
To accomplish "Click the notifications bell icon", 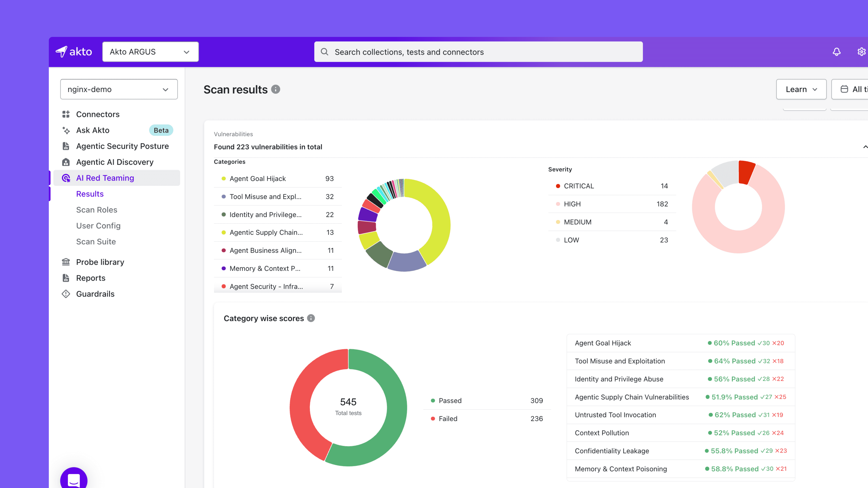I will [x=836, y=52].
